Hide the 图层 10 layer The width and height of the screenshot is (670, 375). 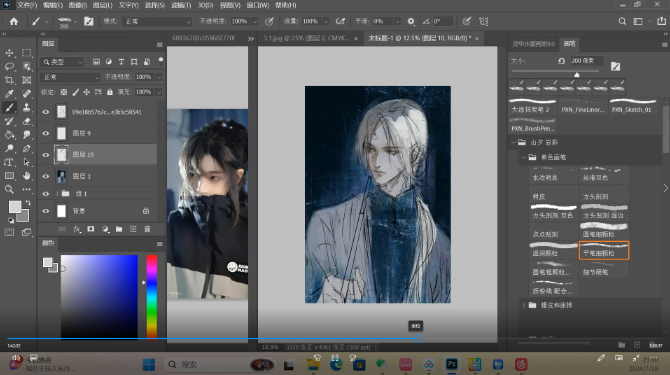(46, 155)
